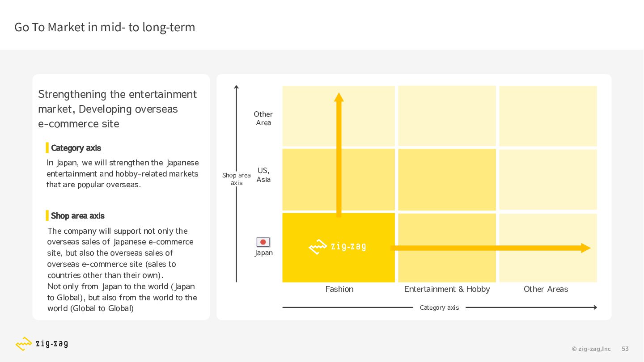Click the Entertainment & Hobby US, Asia cell
This screenshot has width=644, height=362.
(447, 180)
